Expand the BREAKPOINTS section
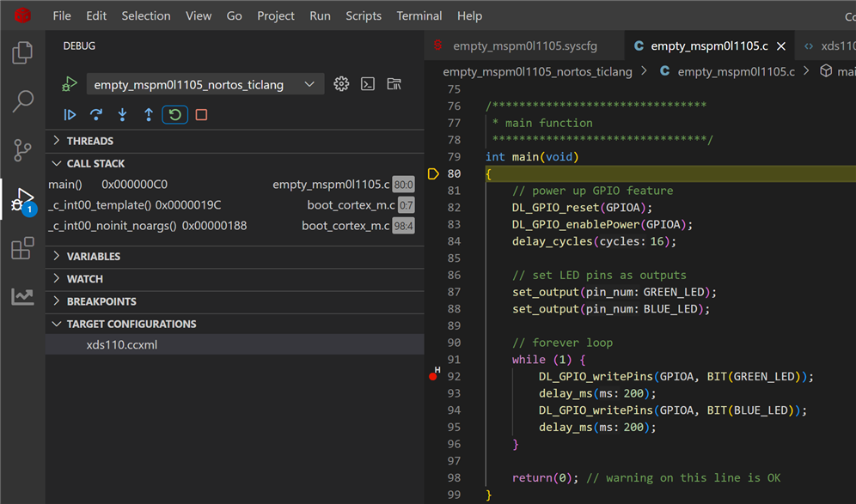Screen dimensions: 856x504 click(x=235, y=301)
